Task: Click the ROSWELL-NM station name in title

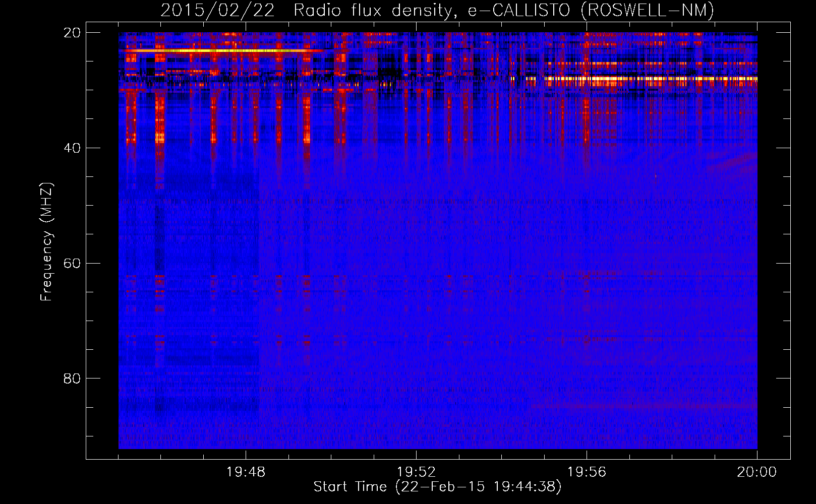Action: point(648,11)
